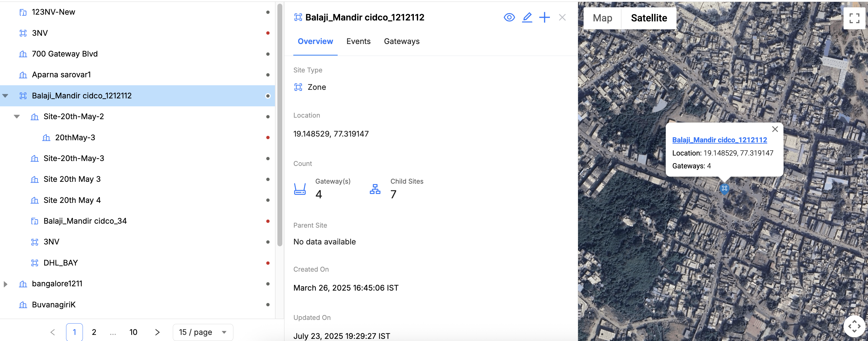
Task: Go to page 2 of the list
Action: pos(94,332)
